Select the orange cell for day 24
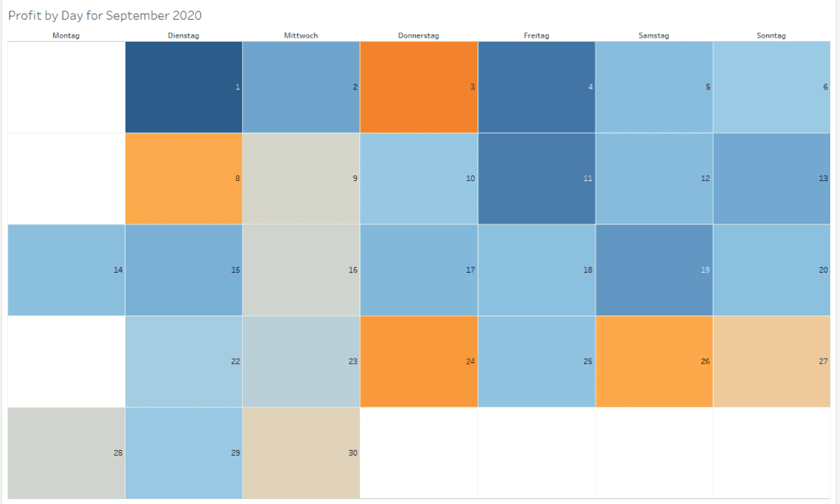Screen dimensions: 840x504 (x=418, y=361)
